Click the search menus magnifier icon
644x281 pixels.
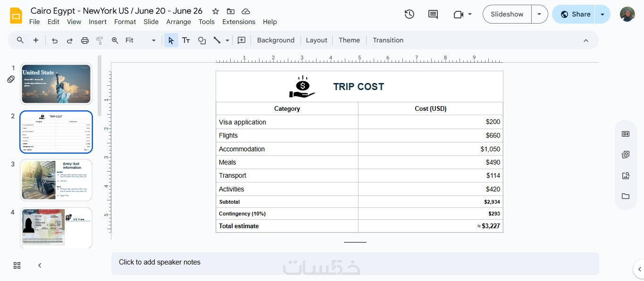20,40
